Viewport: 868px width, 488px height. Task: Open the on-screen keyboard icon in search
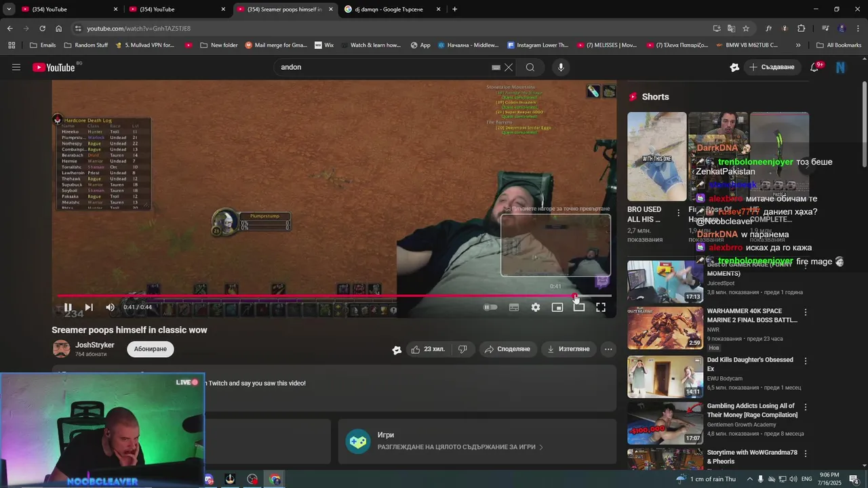click(496, 67)
